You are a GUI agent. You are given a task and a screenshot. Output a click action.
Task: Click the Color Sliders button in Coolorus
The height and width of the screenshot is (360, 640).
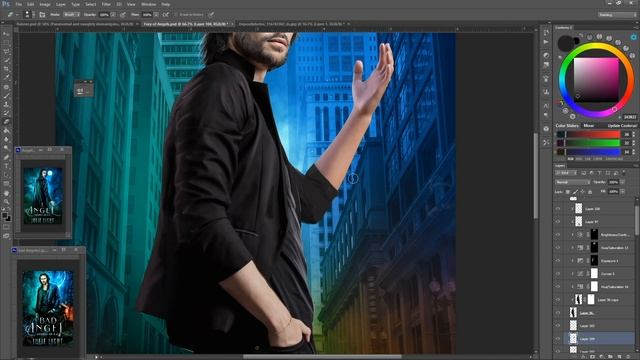567,126
